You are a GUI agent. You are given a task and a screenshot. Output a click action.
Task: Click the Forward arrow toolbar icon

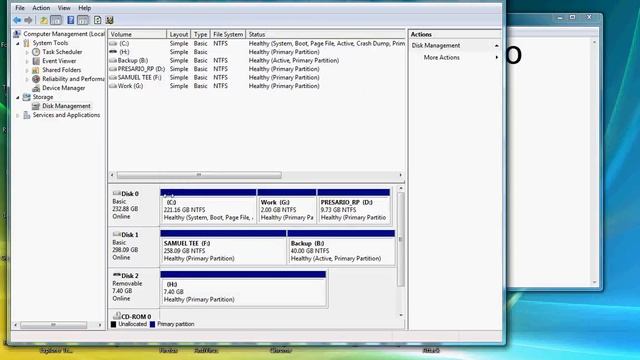pyautogui.click(x=28, y=20)
